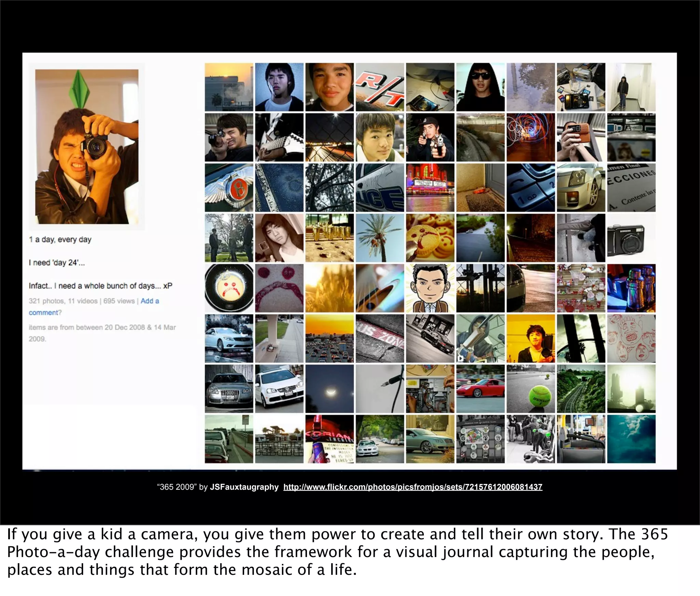This screenshot has width=700, height=596.
Task: Select the white Volkswagen car thumbnail
Action: coord(279,389)
